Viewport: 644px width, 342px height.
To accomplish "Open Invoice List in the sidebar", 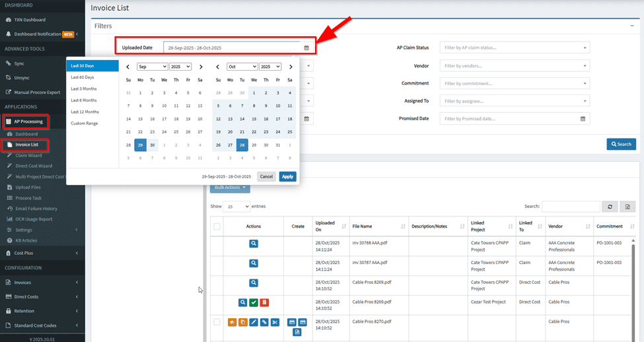I will (x=26, y=145).
